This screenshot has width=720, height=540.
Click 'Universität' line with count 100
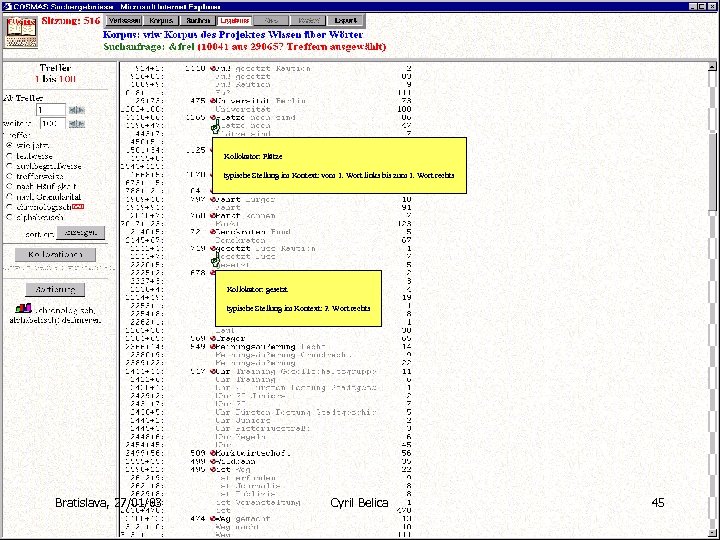pyautogui.click(x=243, y=109)
